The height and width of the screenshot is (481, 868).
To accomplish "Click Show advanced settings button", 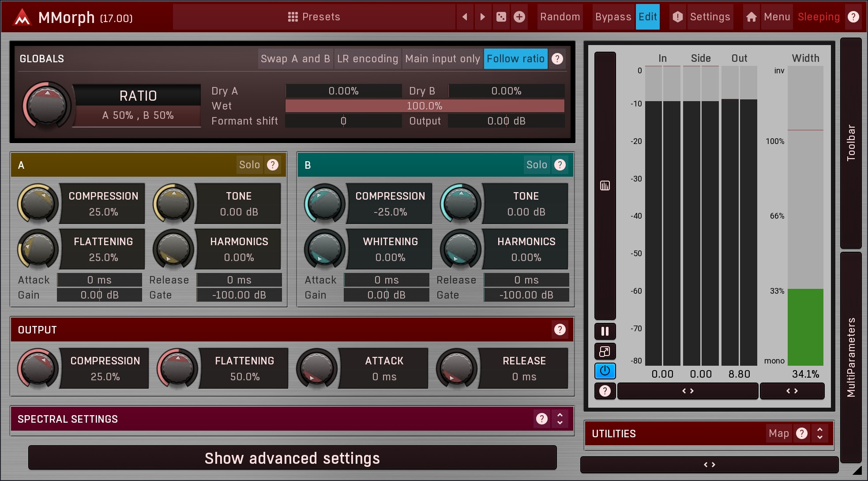I will [x=292, y=458].
